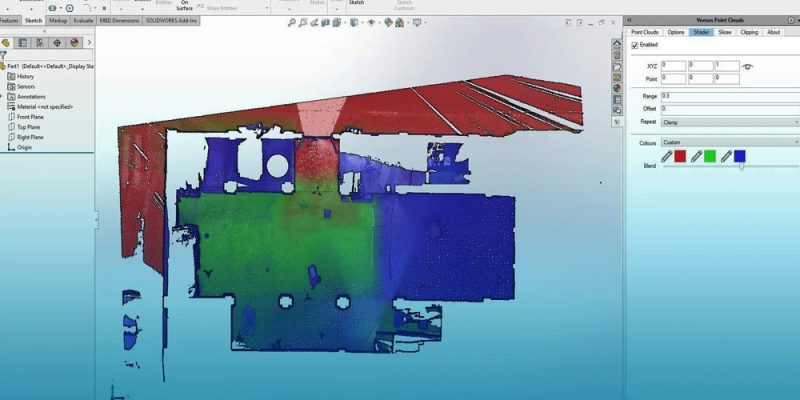Screen dimensions: 800x400
Task: Open the Colours dropdown showing Custom
Action: click(729, 142)
